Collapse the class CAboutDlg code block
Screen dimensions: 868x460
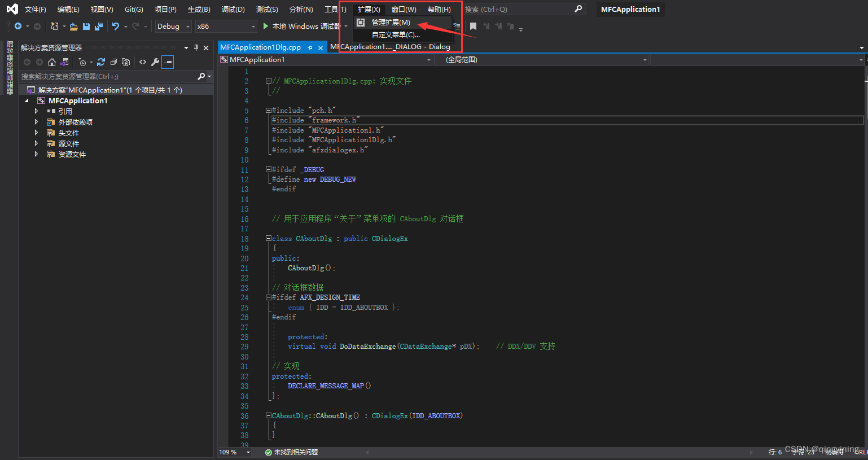coord(269,239)
